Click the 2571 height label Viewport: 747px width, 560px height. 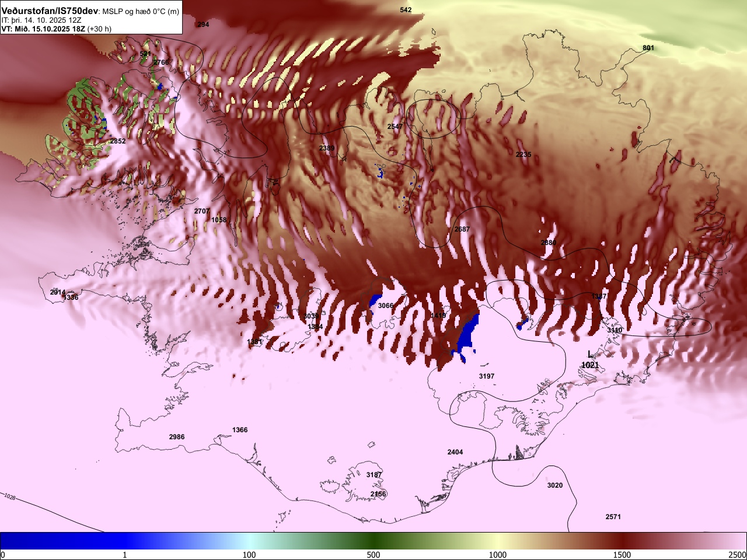pyautogui.click(x=613, y=517)
